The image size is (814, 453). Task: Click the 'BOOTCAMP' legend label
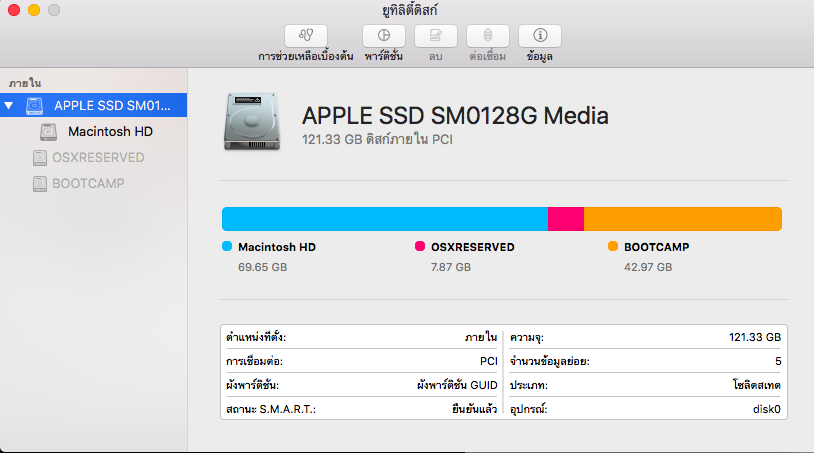[x=656, y=247]
